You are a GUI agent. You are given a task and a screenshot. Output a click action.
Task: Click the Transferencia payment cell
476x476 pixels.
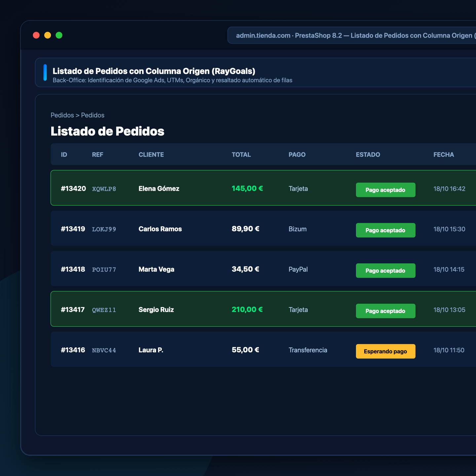coord(308,350)
